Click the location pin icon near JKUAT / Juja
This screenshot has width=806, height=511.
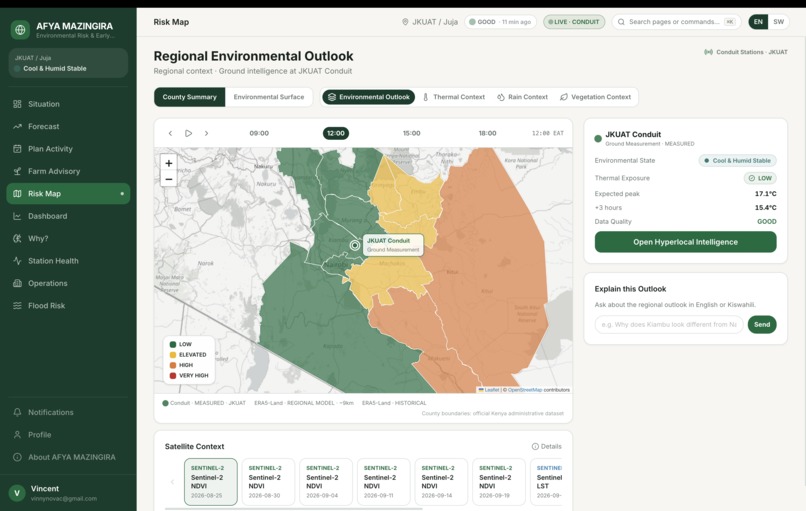(x=405, y=22)
